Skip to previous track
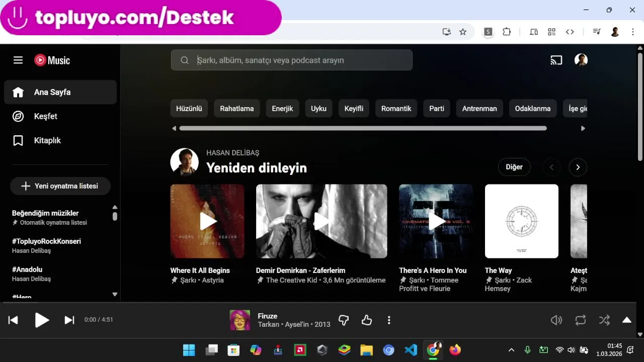 pos(14,320)
